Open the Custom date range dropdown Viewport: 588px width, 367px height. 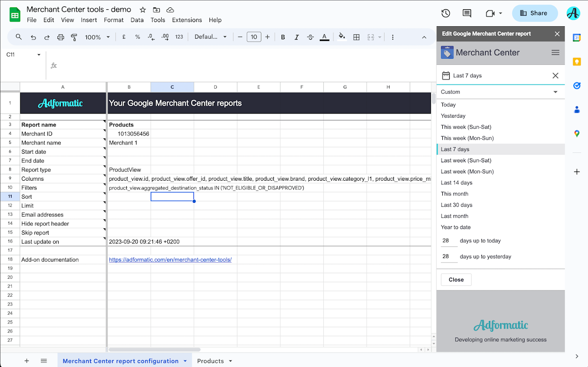pos(500,92)
